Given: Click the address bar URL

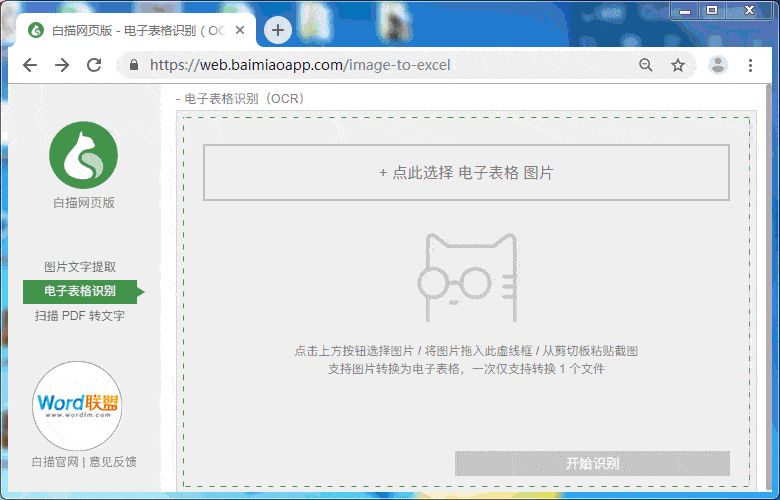Looking at the screenshot, I should click(x=300, y=65).
